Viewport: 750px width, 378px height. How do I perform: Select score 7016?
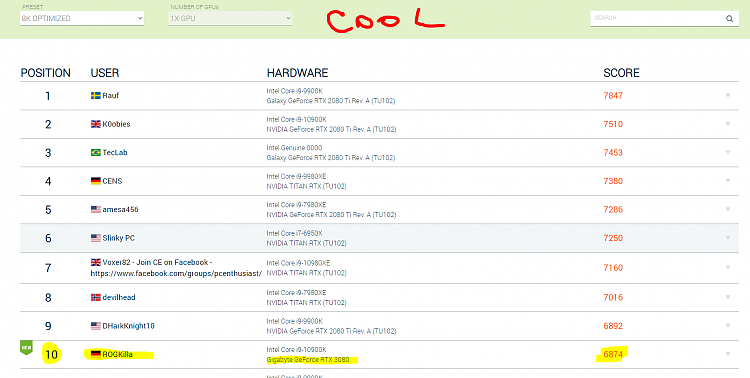[x=613, y=297]
